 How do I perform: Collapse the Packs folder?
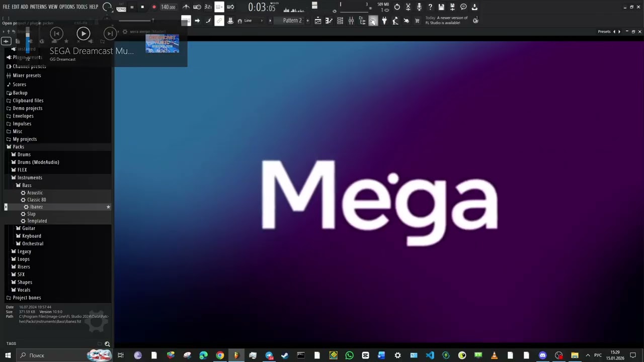click(x=18, y=147)
